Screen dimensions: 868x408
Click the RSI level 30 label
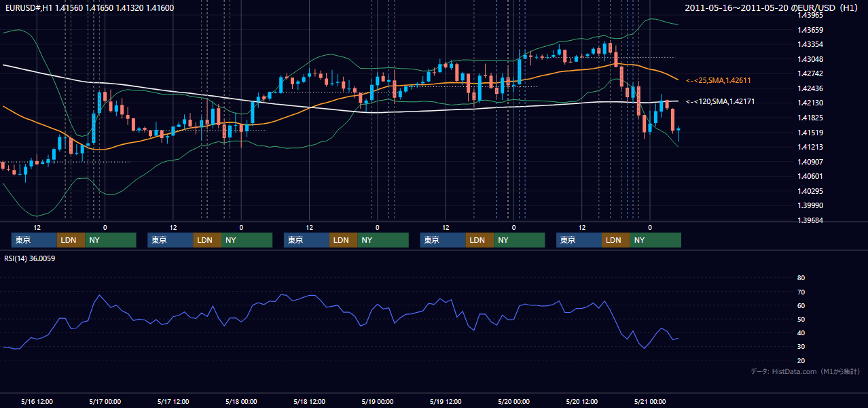click(x=801, y=346)
